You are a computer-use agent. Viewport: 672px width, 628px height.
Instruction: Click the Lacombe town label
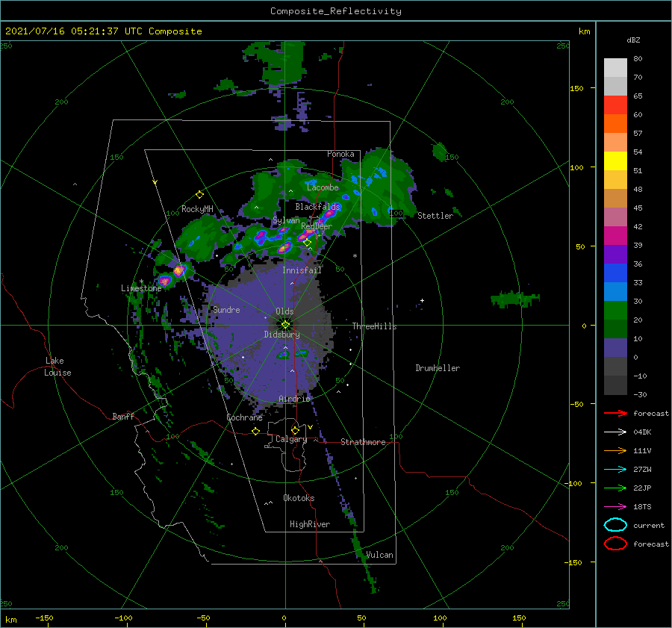(x=323, y=187)
